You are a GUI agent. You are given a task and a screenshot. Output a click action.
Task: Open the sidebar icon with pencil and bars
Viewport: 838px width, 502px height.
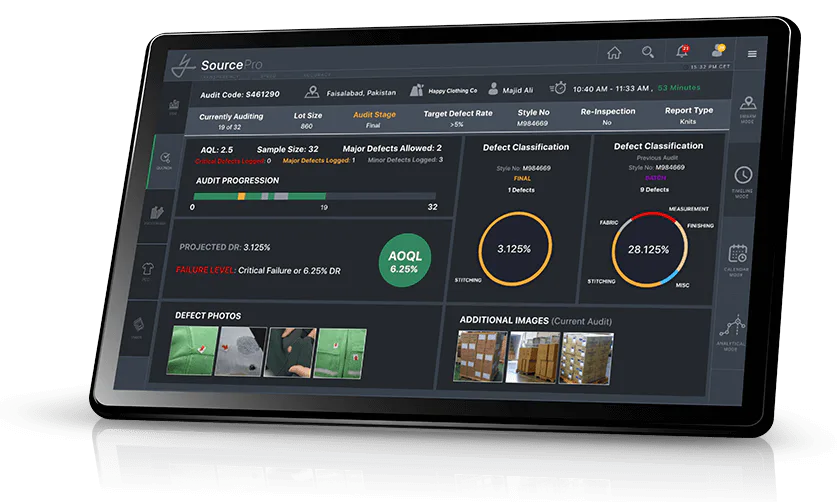[x=156, y=214]
